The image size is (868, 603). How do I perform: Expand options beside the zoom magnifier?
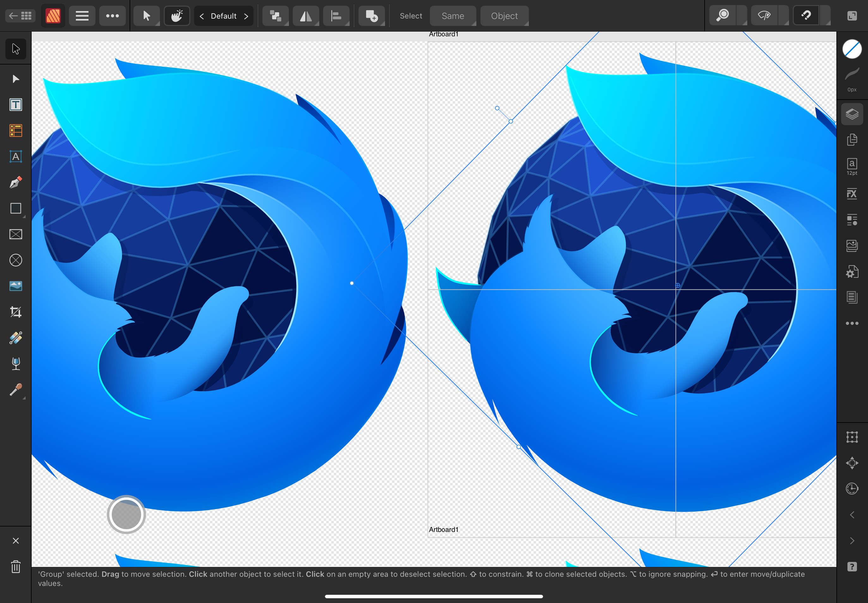[742, 15]
